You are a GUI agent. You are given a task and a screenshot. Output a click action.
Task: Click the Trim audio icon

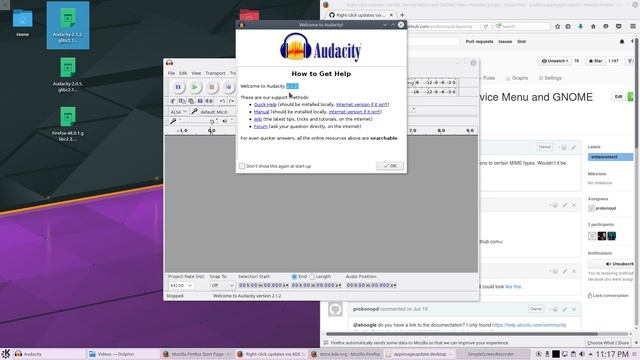[x=200, y=101]
